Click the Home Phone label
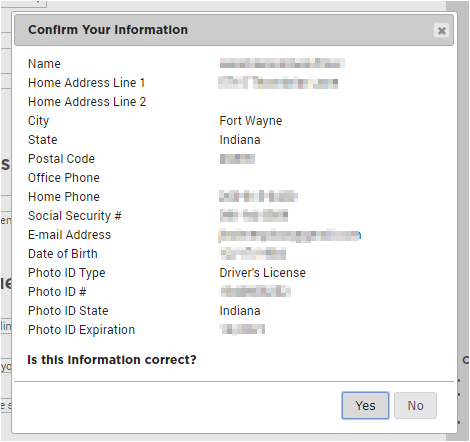 click(64, 197)
